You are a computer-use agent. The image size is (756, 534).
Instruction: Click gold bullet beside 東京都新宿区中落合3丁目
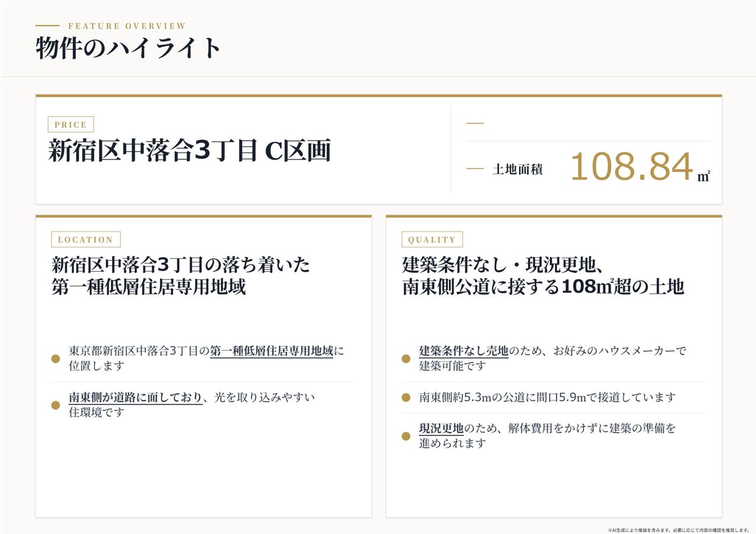[x=56, y=359]
